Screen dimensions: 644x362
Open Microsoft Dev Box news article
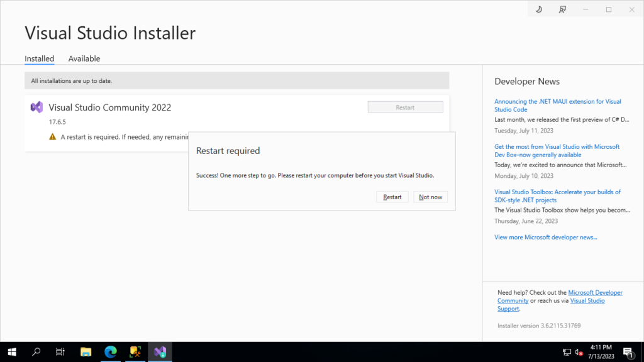point(557,151)
